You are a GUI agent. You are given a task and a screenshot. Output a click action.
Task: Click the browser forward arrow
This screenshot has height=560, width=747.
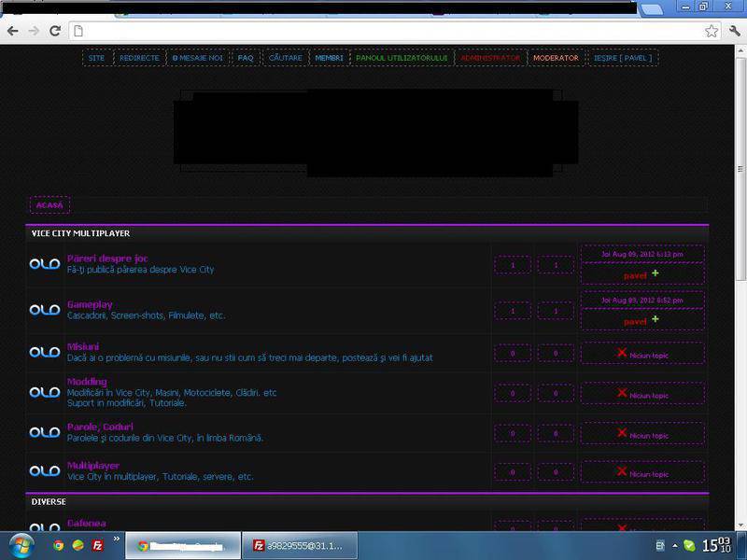tap(34, 32)
